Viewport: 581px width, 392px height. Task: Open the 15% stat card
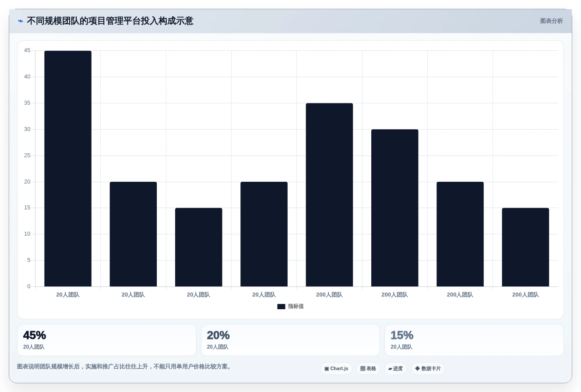[x=474, y=340]
